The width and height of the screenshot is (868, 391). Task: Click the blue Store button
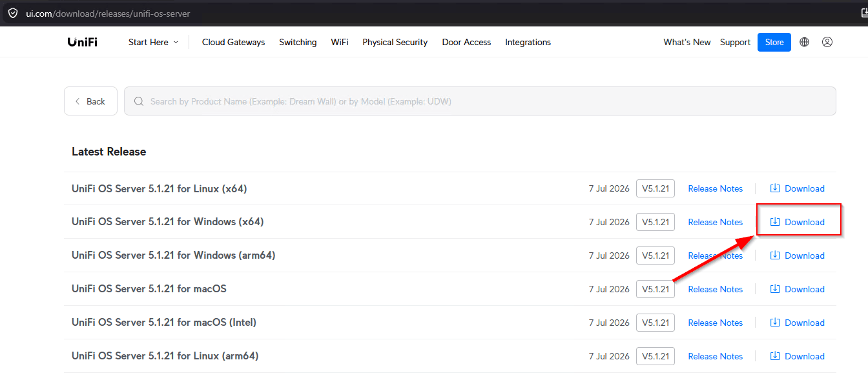click(x=774, y=42)
